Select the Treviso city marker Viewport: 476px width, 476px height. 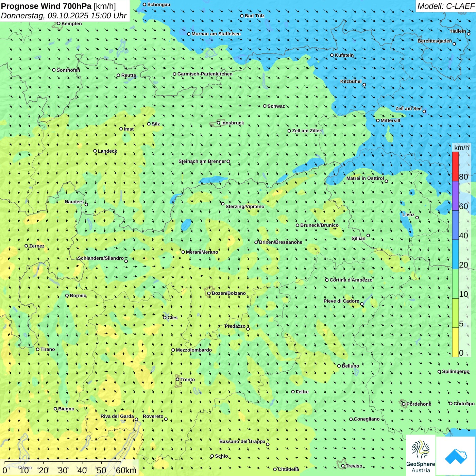(x=343, y=466)
